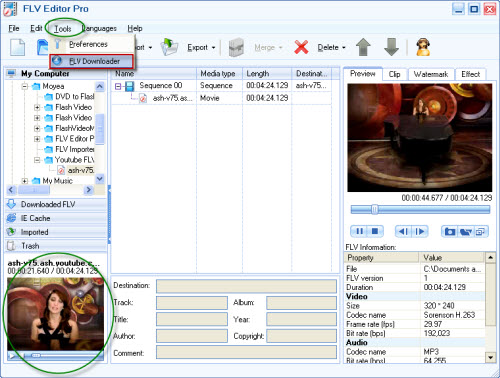Image resolution: width=500 pixels, height=378 pixels.
Task: Switch to the Clip tab
Action: [x=394, y=74]
